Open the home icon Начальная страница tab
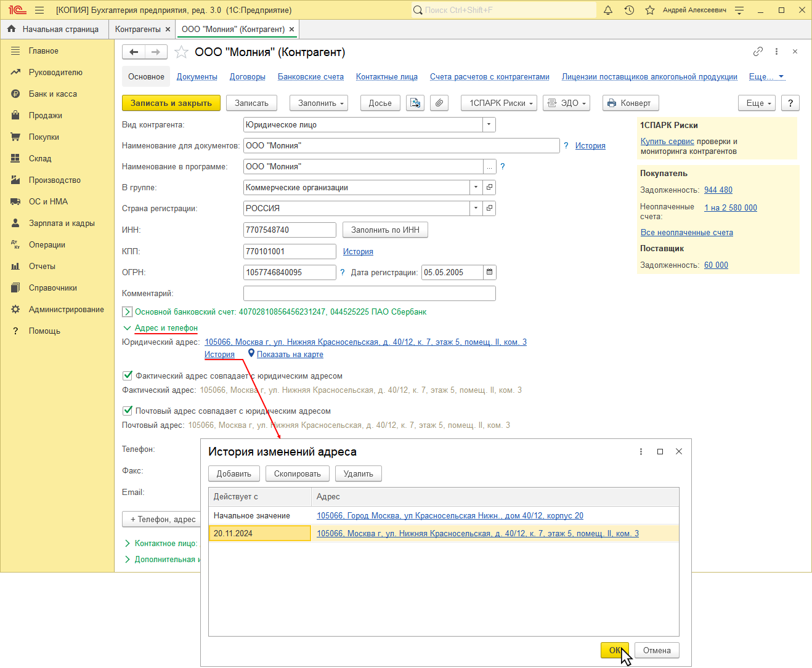The image size is (812, 668). click(x=54, y=29)
